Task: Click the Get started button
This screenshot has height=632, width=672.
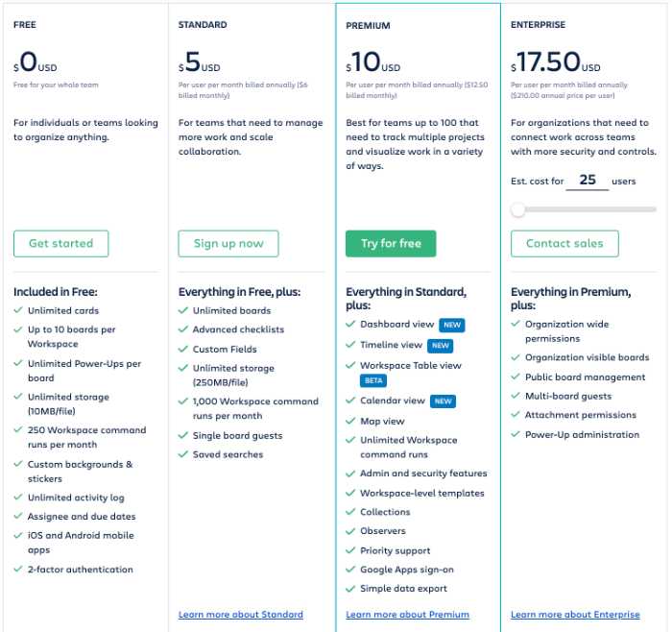Action: click(x=60, y=244)
